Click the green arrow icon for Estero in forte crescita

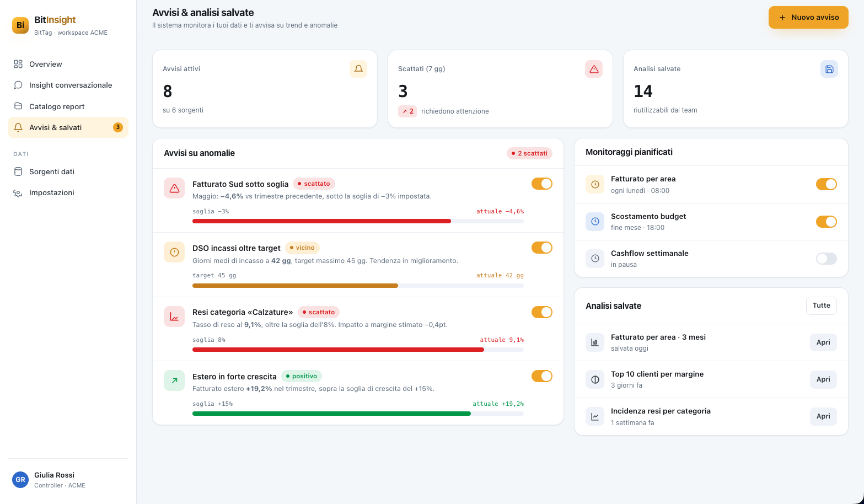pos(174,380)
